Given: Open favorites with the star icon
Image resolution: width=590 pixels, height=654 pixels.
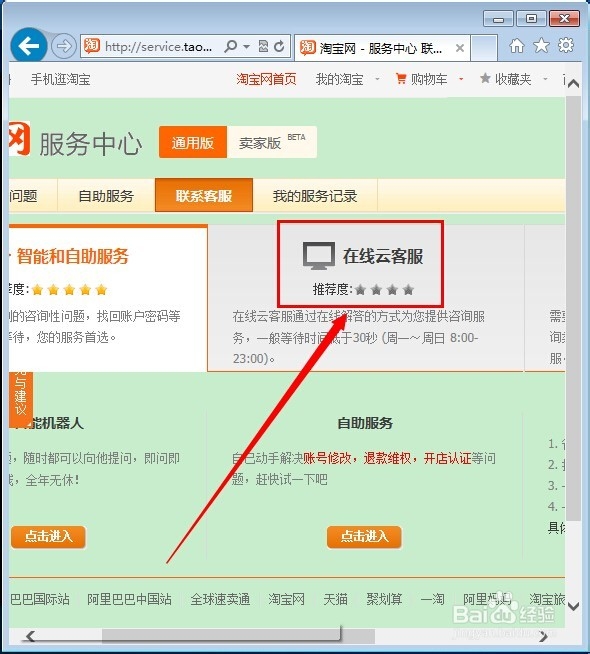Looking at the screenshot, I should tap(541, 45).
